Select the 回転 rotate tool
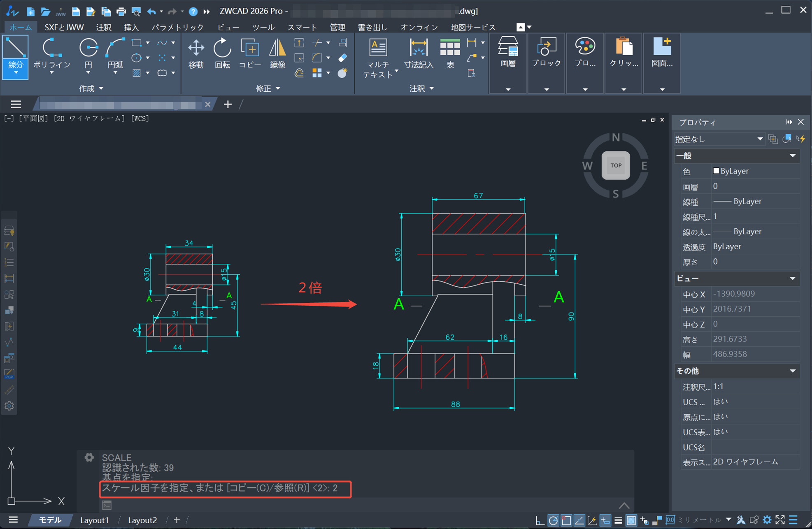The width and height of the screenshot is (812, 529). point(222,53)
